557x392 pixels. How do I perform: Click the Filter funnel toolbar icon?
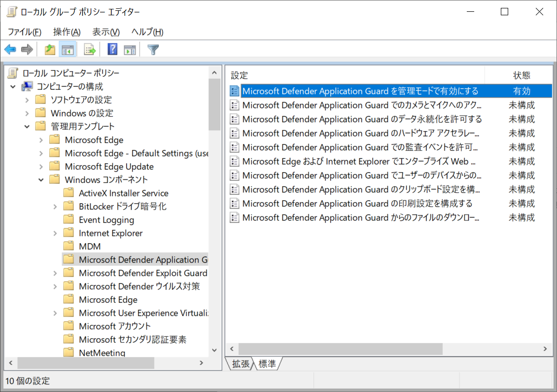click(153, 49)
